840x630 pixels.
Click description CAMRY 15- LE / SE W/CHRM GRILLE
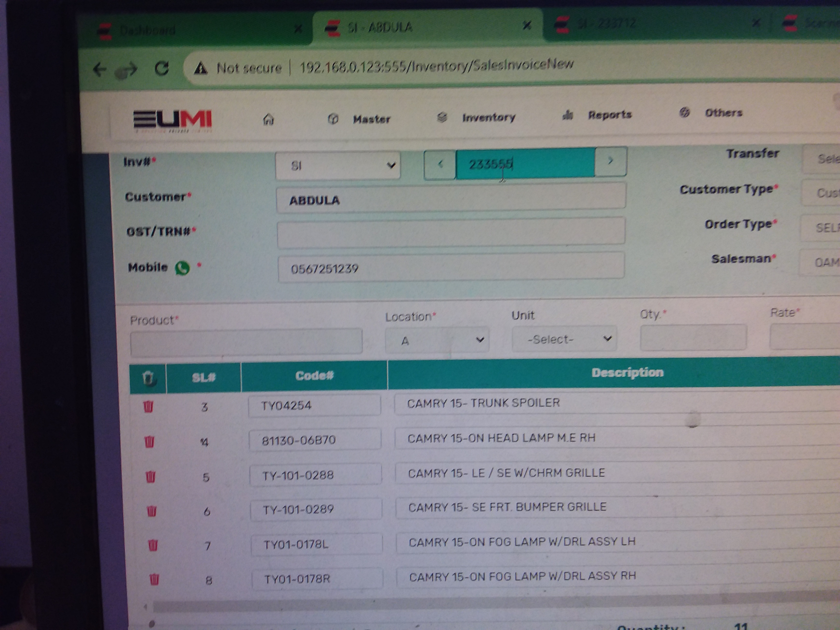506,473
